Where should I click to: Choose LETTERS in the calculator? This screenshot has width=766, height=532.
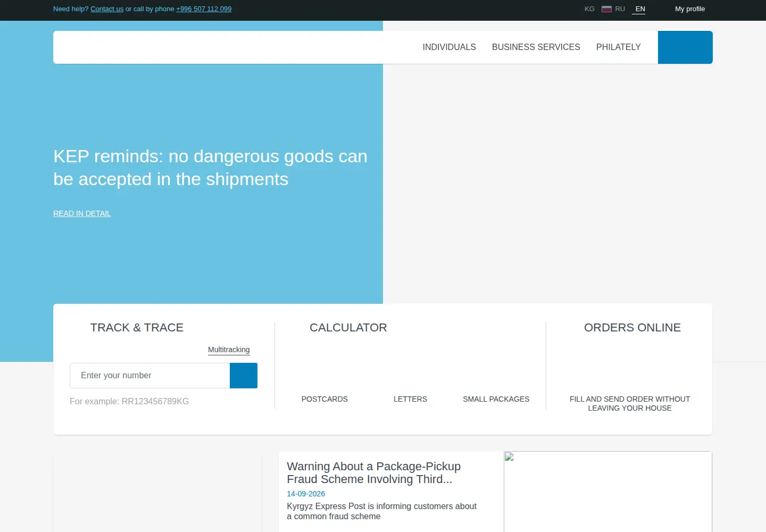(410, 399)
